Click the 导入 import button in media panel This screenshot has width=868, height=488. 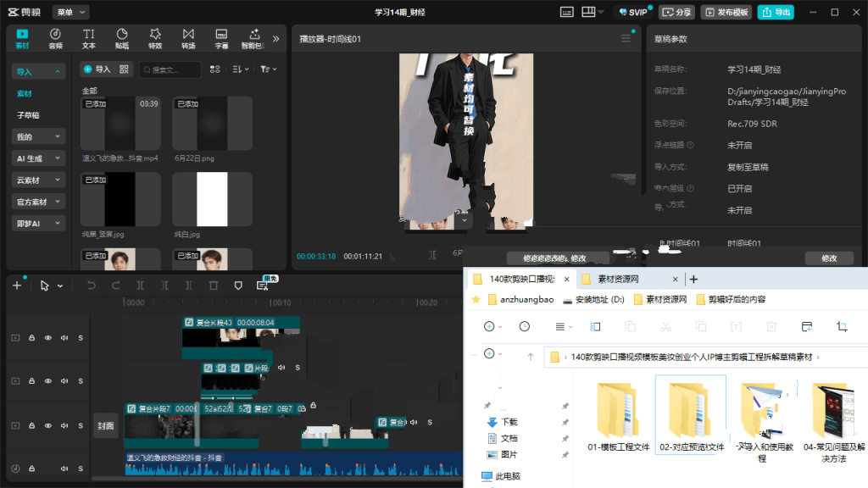pyautogui.click(x=97, y=69)
